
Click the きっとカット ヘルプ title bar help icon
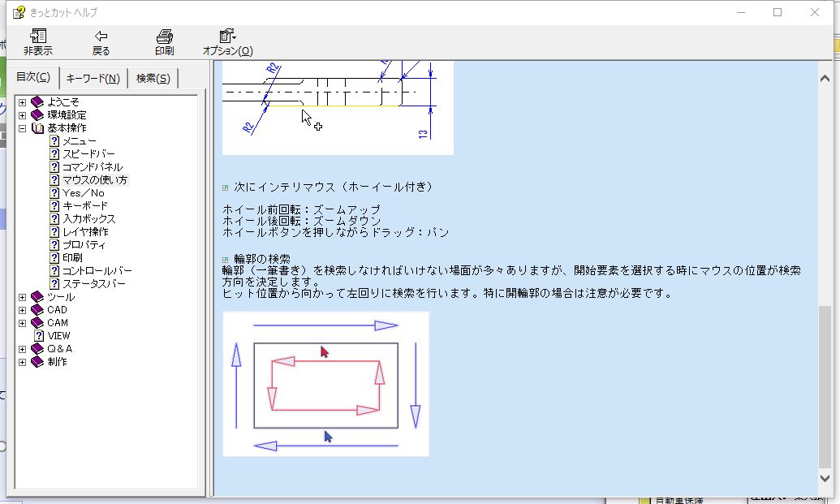(x=19, y=12)
